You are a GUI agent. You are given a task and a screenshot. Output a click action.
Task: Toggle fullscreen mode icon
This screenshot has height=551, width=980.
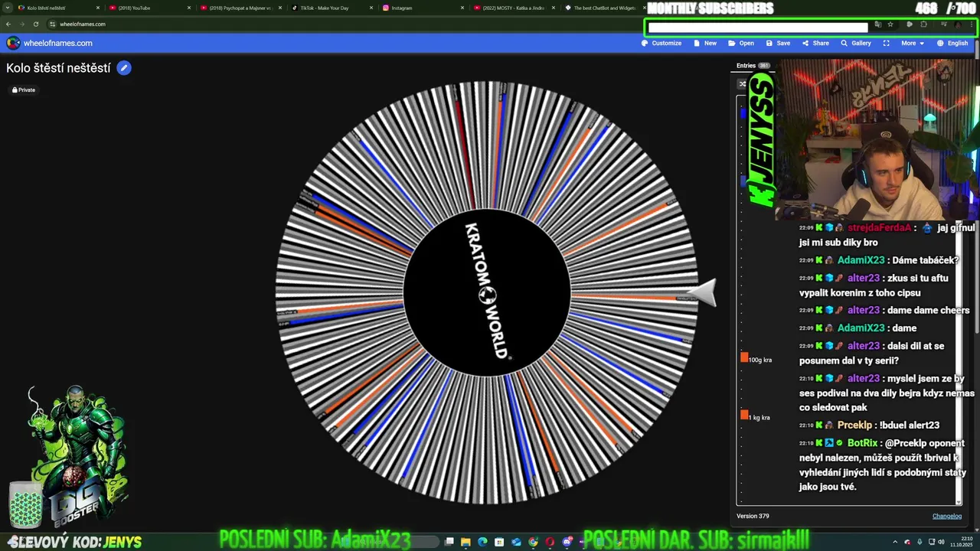(x=886, y=43)
